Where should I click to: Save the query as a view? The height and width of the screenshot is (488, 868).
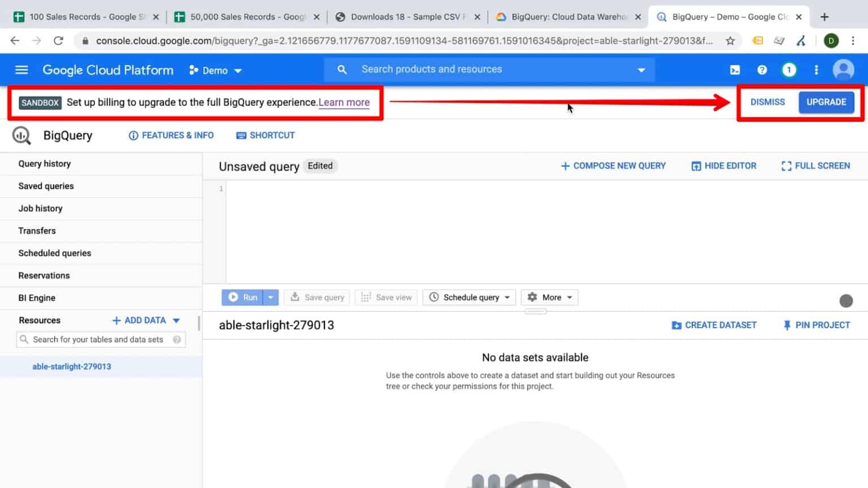[386, 297]
